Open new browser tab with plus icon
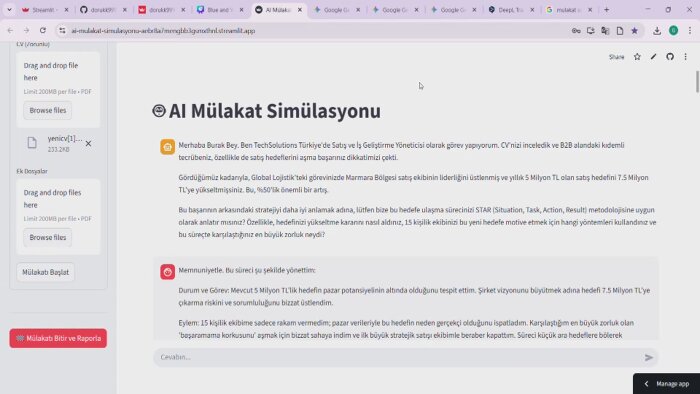 click(x=606, y=9)
